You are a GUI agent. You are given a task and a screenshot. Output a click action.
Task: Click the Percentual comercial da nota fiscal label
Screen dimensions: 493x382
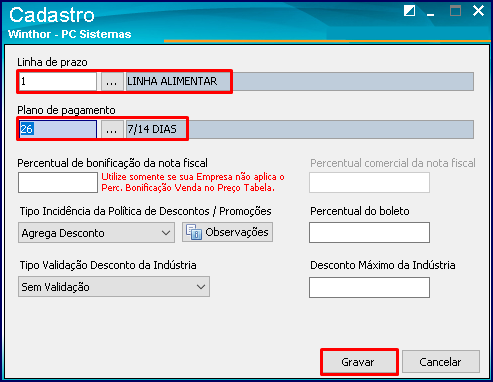393,163
